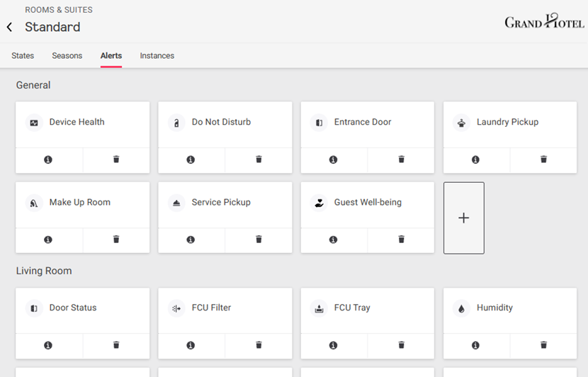View info for FCU Tray alert

click(333, 345)
